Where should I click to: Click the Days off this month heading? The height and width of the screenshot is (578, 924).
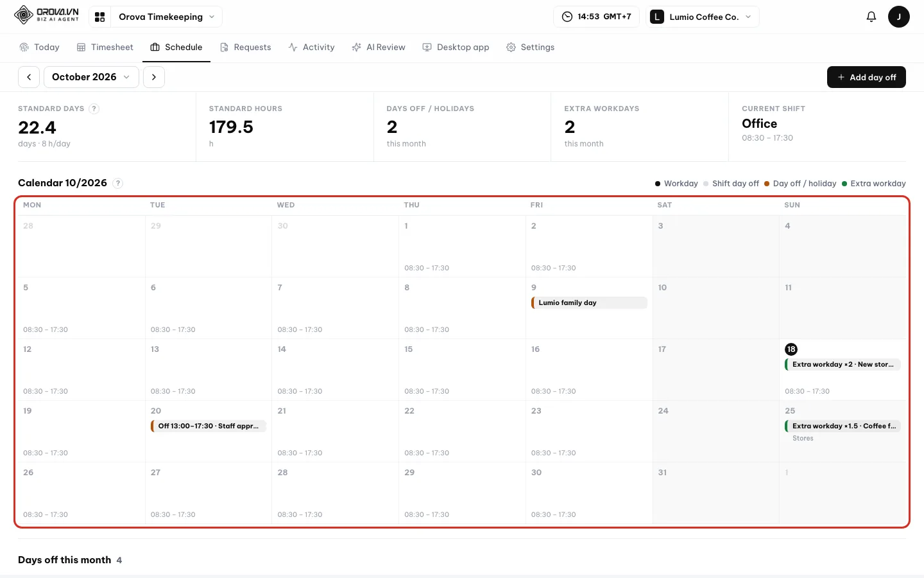point(65,560)
